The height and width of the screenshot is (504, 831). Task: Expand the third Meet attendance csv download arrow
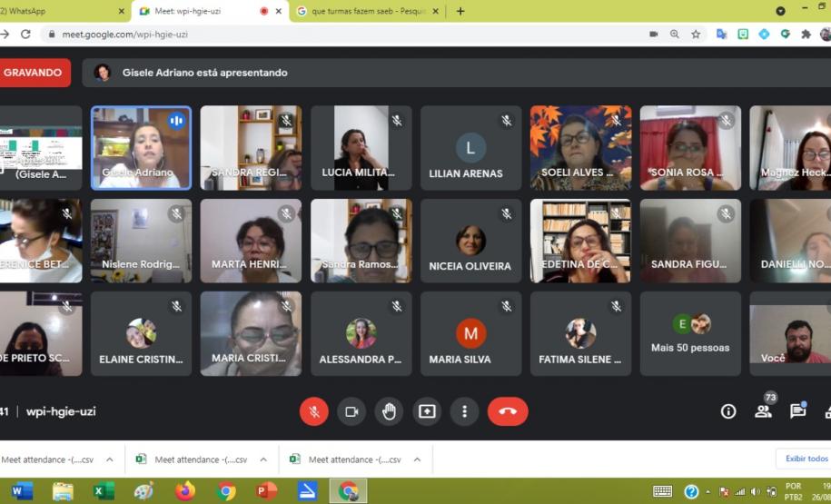click(417, 460)
